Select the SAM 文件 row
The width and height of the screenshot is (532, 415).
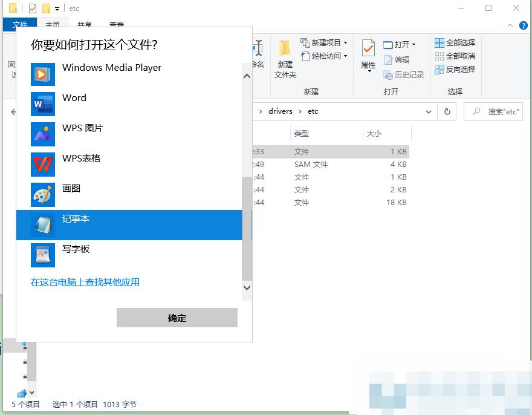coord(331,165)
